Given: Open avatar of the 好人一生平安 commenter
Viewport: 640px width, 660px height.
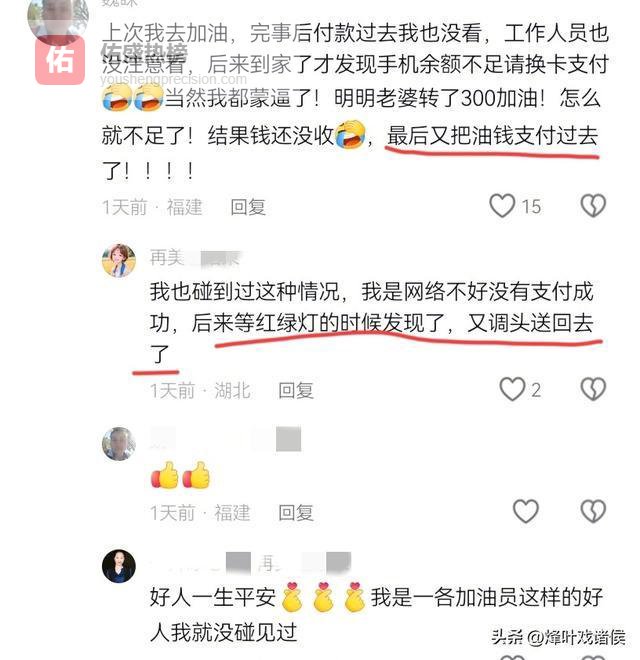Looking at the screenshot, I should 119,566.
